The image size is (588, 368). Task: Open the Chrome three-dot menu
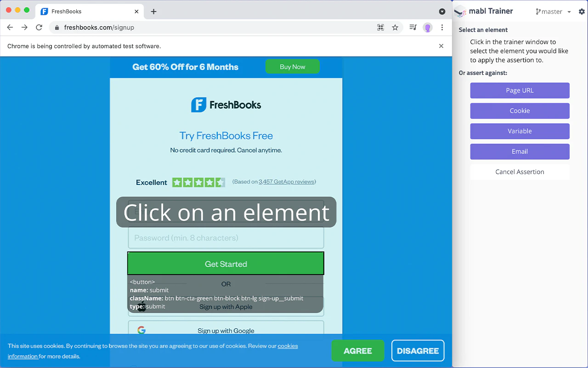pyautogui.click(x=442, y=27)
